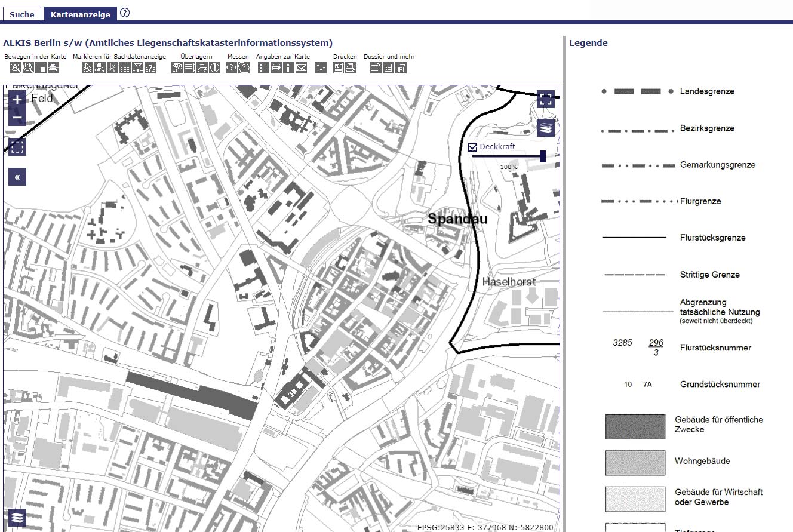The image size is (793, 532).
Task: Click the Landesgrenze legend entry
Action: pyautogui.click(x=707, y=91)
